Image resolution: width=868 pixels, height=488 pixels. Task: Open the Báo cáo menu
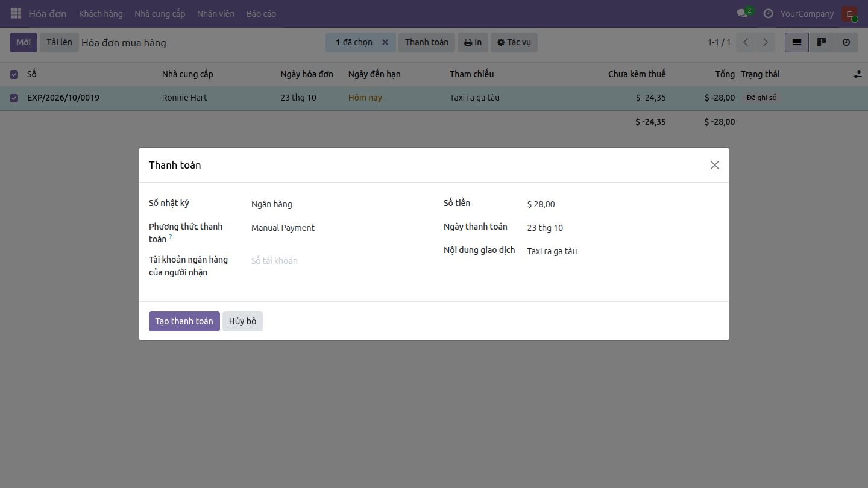pyautogui.click(x=261, y=14)
